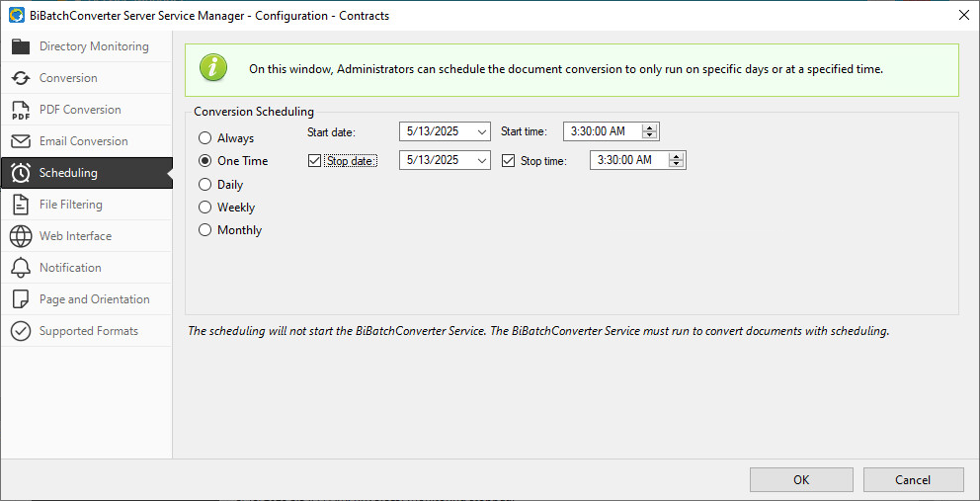980x501 pixels.
Task: Click the File Filtering document icon
Action: click(21, 205)
